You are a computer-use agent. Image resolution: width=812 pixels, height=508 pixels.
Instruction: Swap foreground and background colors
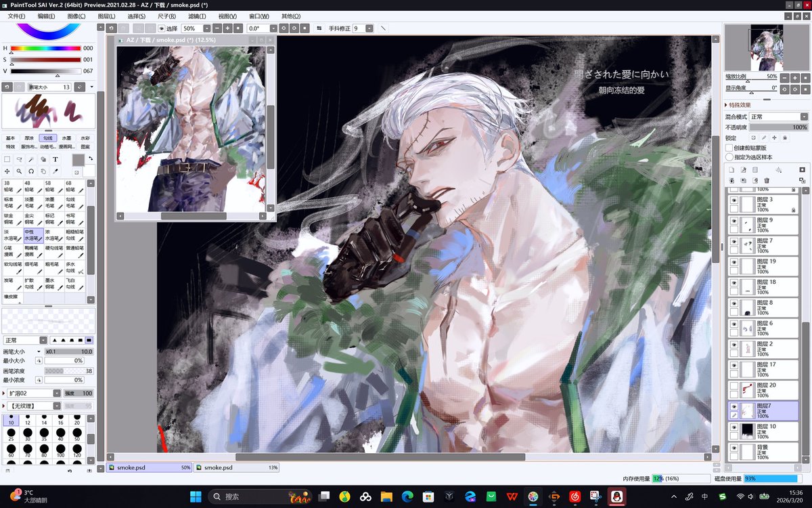tap(90, 158)
